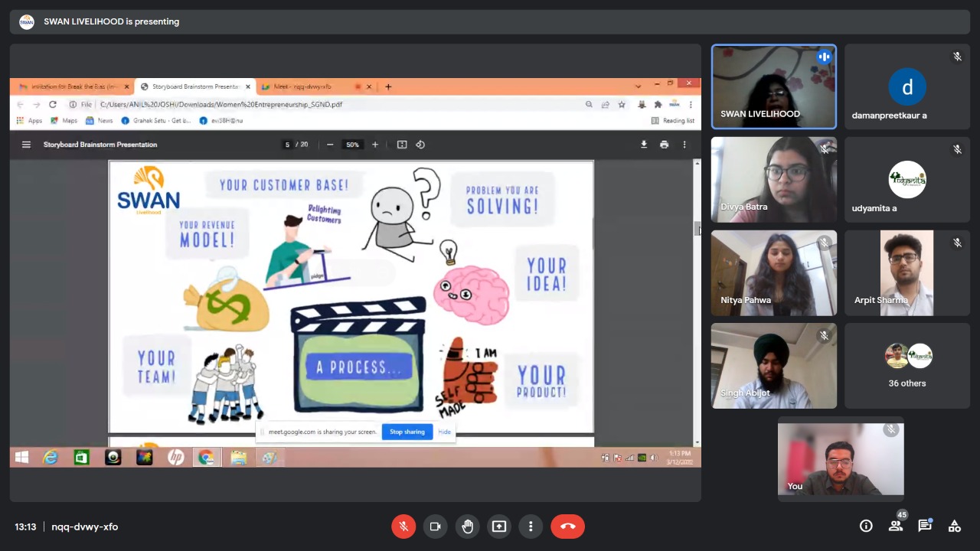Toggle the PDF viewer sidebar menu

point(26,145)
